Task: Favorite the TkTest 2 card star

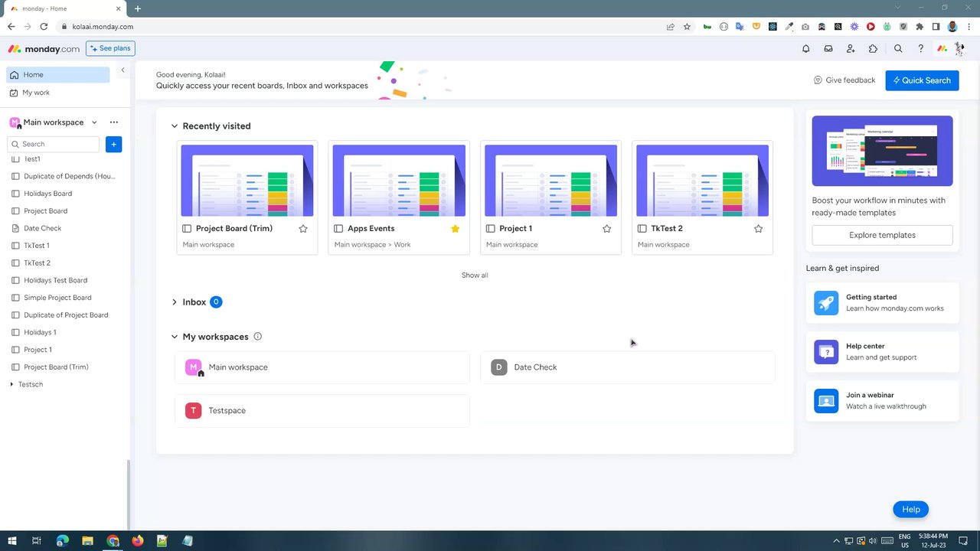Action: [758, 229]
